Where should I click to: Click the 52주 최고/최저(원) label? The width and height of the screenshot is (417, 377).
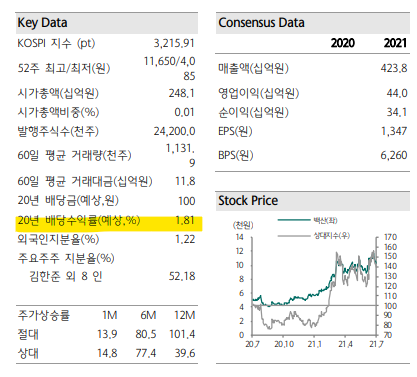tap(64, 68)
